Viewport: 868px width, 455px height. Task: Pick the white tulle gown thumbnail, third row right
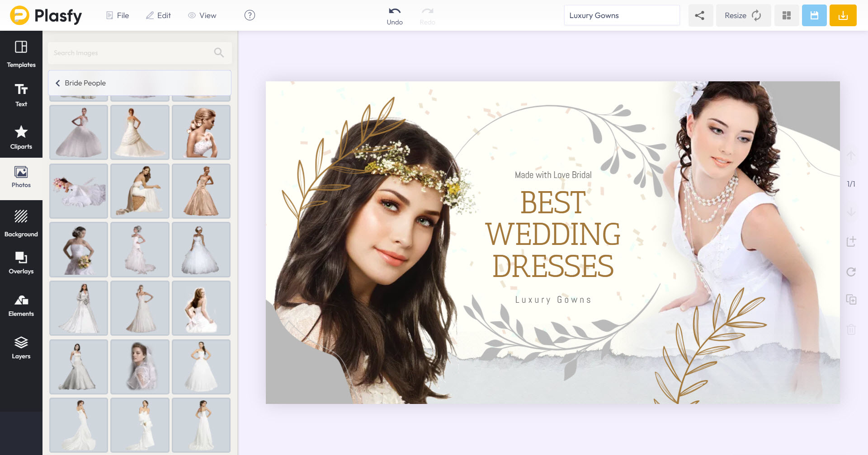coord(201,249)
